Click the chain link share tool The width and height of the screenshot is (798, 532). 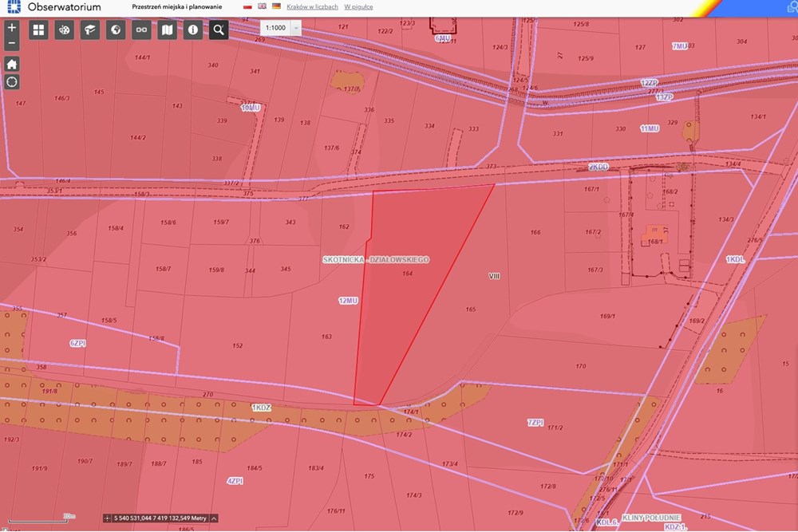pyautogui.click(x=141, y=30)
